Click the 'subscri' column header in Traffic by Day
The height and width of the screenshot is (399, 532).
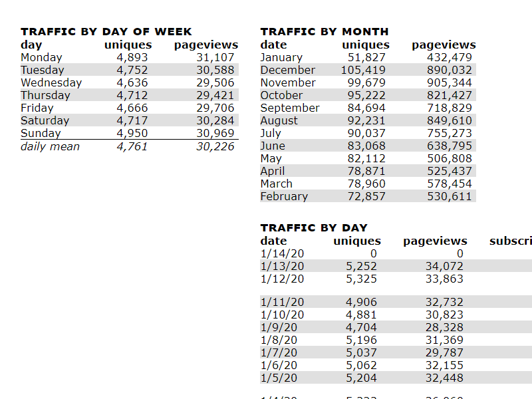pyautogui.click(x=510, y=241)
